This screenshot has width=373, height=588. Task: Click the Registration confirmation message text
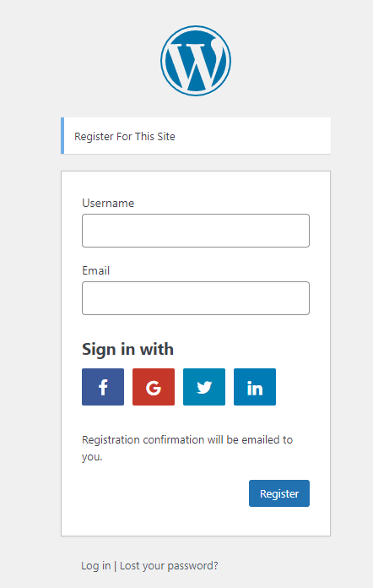point(187,448)
